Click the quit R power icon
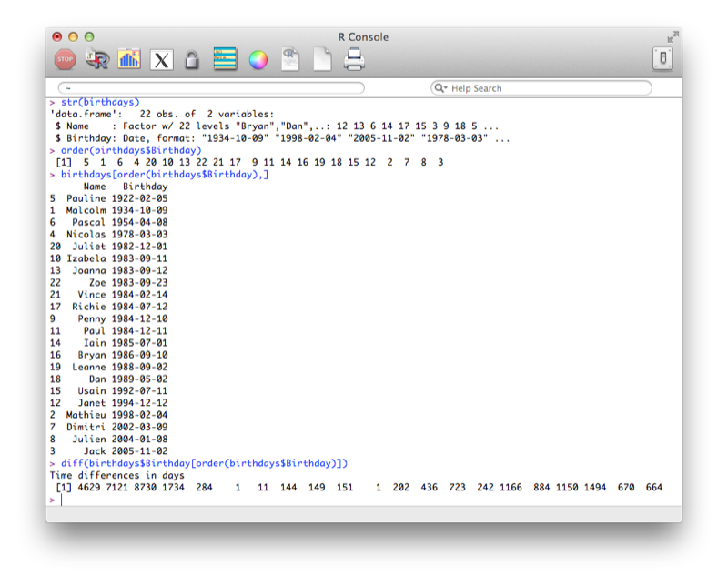728x586 pixels. pyautogui.click(x=663, y=58)
